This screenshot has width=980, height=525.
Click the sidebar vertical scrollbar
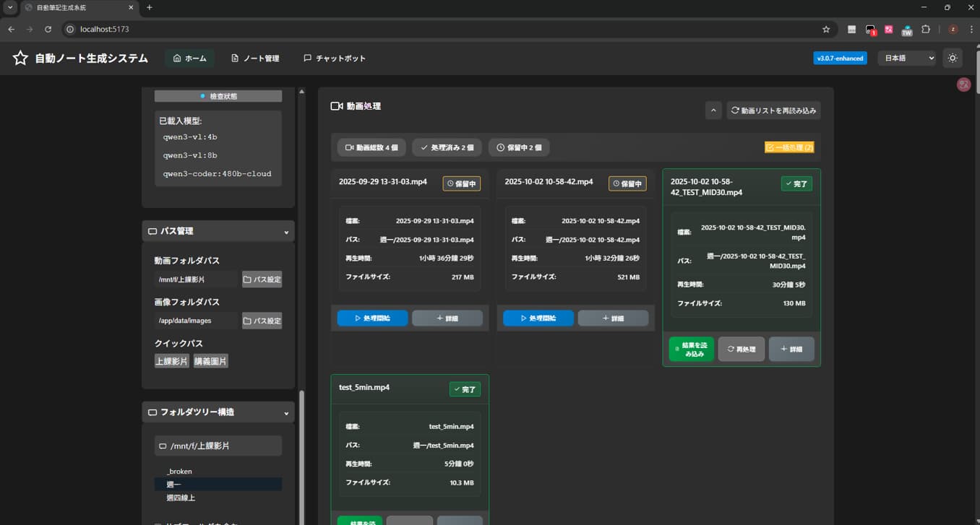(302, 458)
